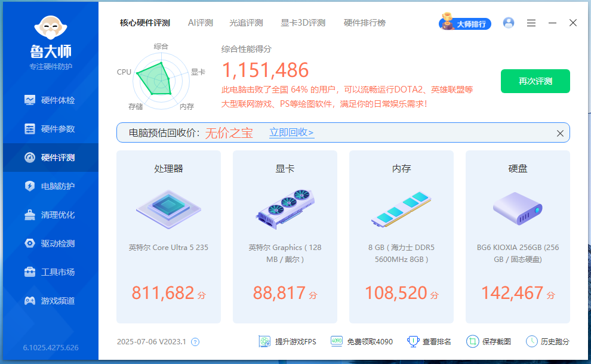Click the BG6 KIOXIA 256GB description
Image resolution: width=591 pixels, height=364 pixels.
(518, 253)
